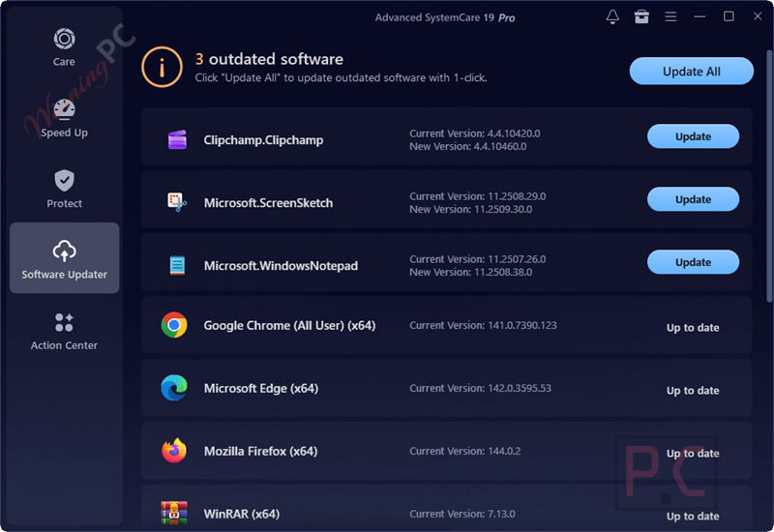Select 'Microsoft.ScreenSketch' name text
The height and width of the screenshot is (532, 774).
[x=269, y=203]
